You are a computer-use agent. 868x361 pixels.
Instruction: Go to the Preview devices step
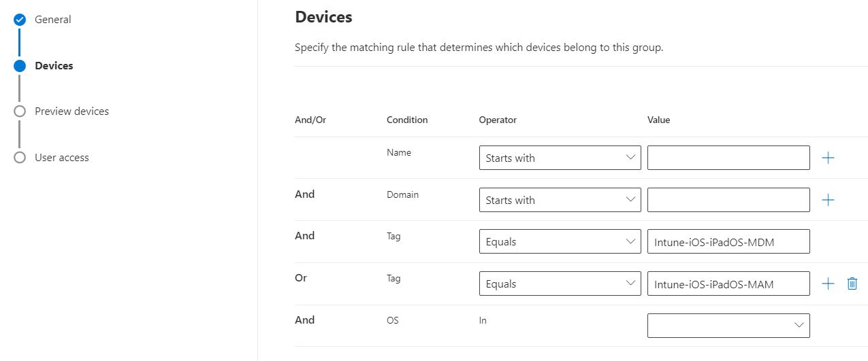[x=71, y=111]
